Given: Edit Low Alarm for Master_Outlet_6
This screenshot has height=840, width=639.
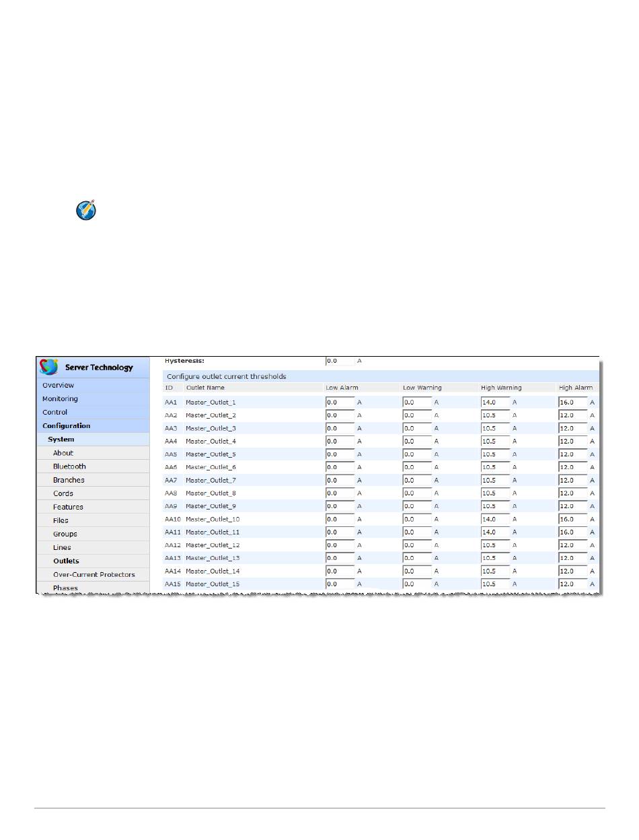Looking at the screenshot, I should pyautogui.click(x=340, y=467).
